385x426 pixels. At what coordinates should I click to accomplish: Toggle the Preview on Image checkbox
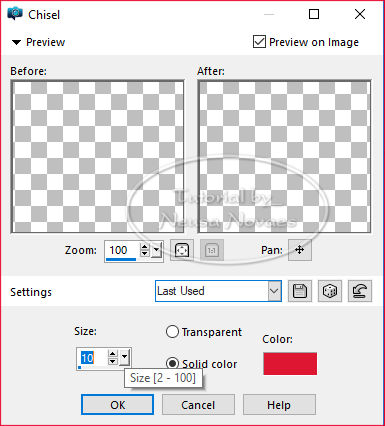point(259,42)
